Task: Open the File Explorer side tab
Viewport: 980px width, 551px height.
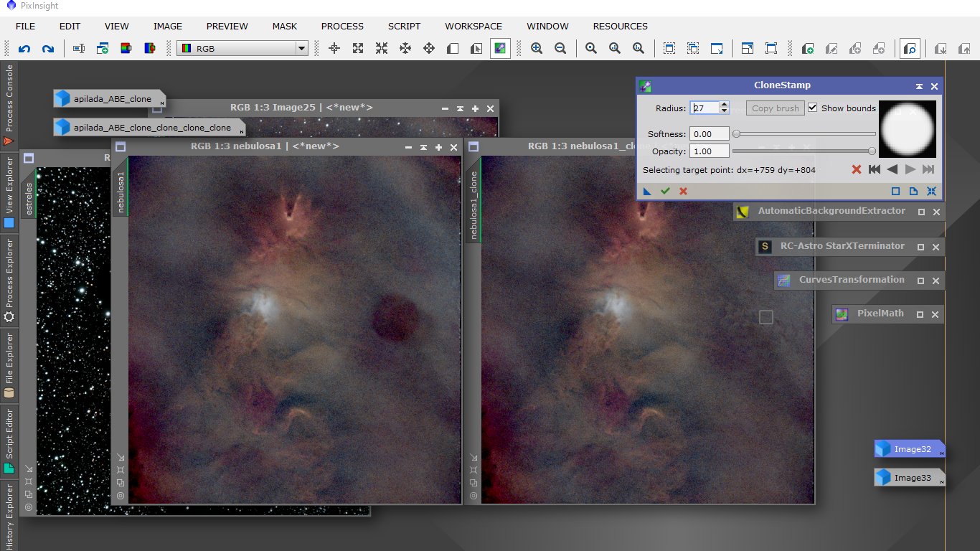Action: click(9, 365)
